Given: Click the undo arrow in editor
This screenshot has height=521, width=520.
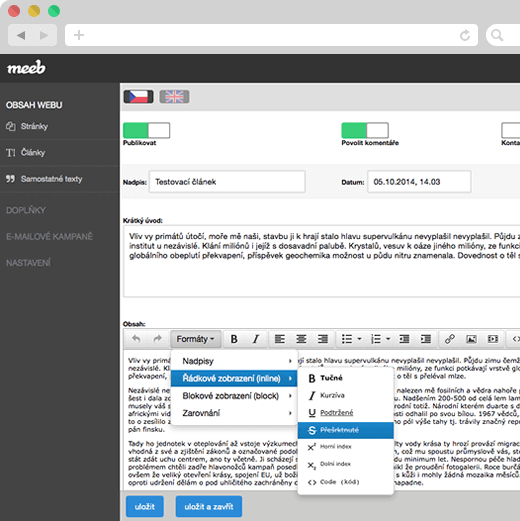Looking at the screenshot, I should click(136, 339).
